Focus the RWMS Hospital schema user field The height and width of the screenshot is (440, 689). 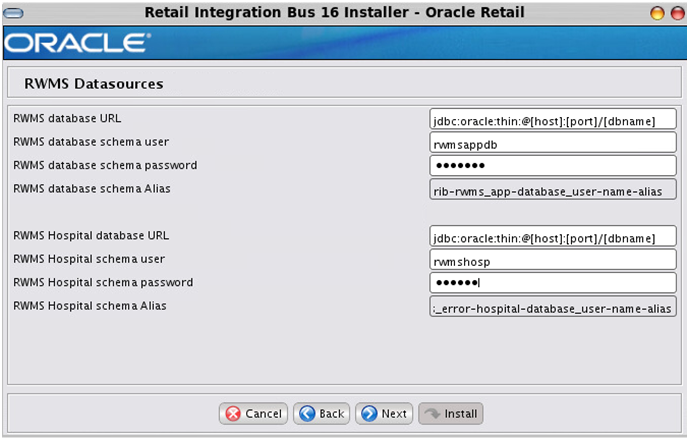tap(553, 259)
